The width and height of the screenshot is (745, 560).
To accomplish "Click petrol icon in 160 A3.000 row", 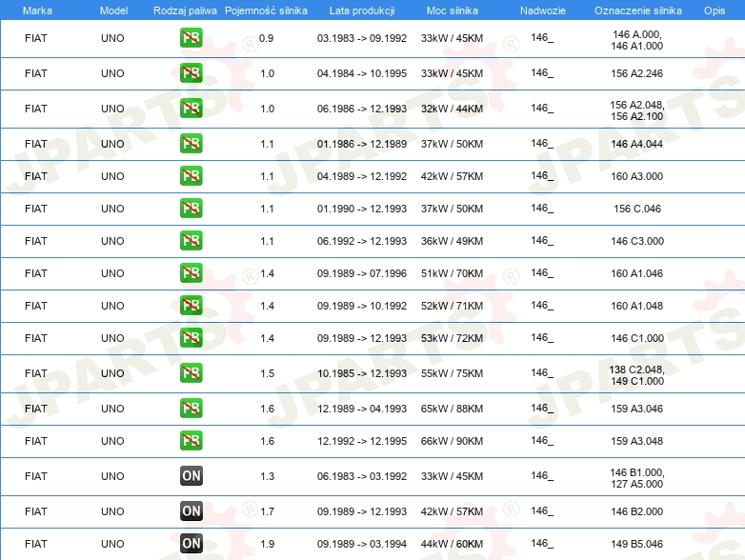I will pyautogui.click(x=191, y=176).
